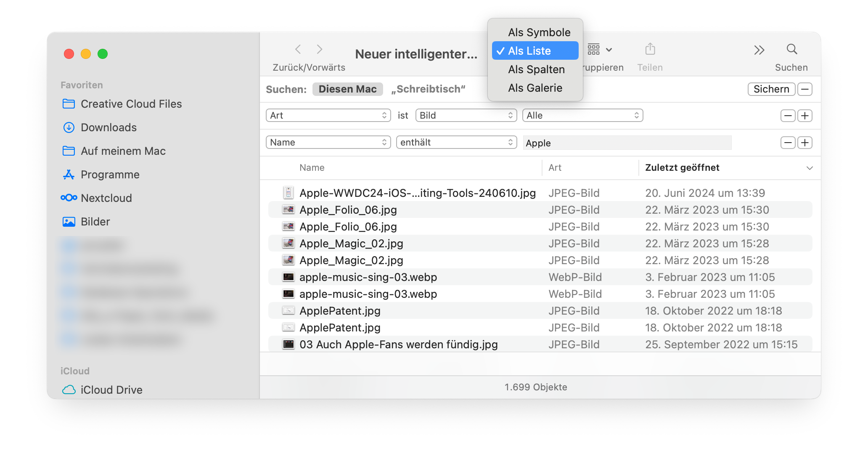Remove the Art criterion with its minus button
Screen dimensions: 868x461
click(788, 116)
